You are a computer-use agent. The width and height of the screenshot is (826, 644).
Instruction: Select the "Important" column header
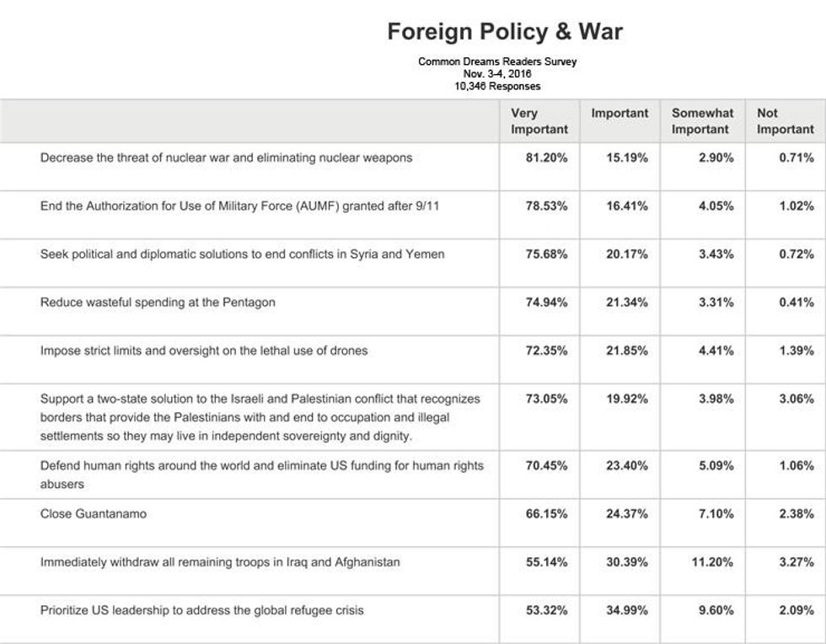tap(619, 113)
